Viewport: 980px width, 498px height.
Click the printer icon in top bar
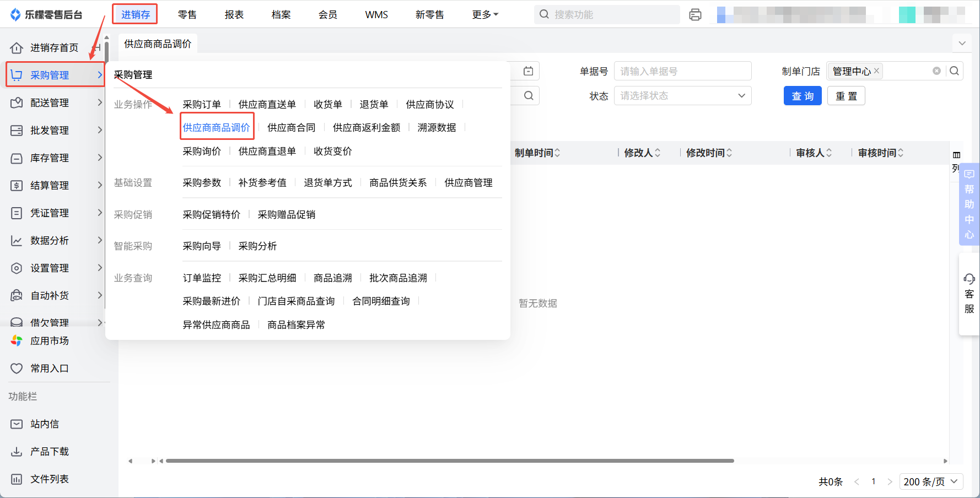click(x=695, y=15)
